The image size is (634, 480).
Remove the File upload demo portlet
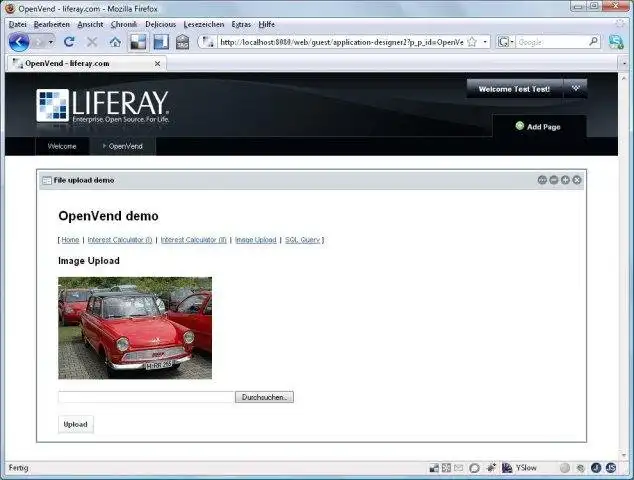point(577,180)
